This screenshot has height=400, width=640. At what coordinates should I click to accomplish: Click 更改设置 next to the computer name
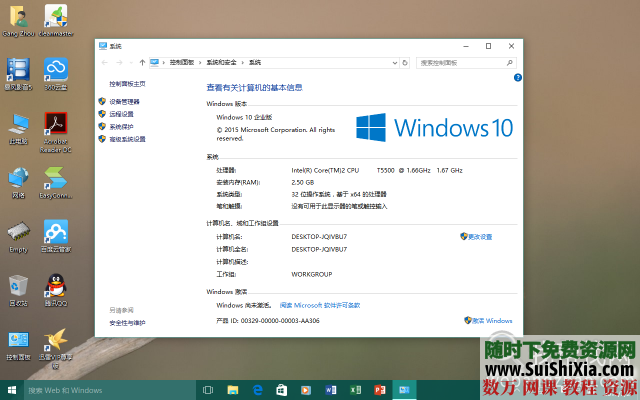(x=480, y=237)
